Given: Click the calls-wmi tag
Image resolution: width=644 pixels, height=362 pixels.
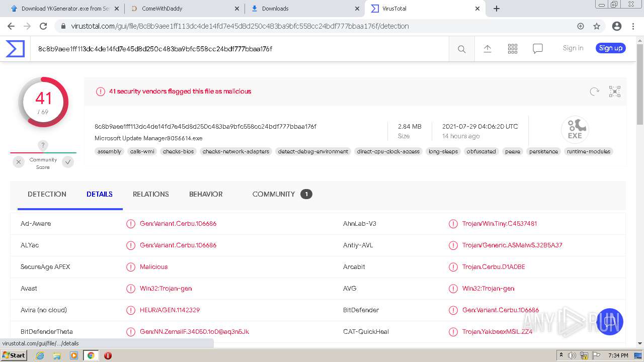Looking at the screenshot, I should [142, 151].
